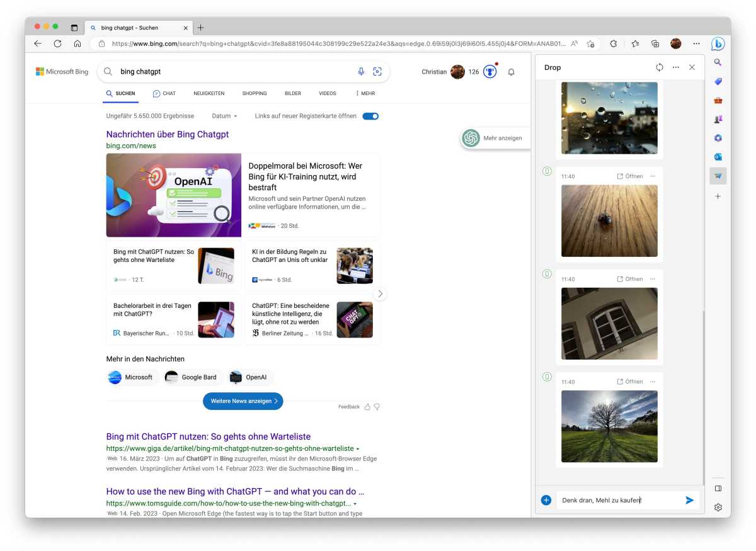Open the sidebar tools briefcase icon
The height and width of the screenshot is (551, 756).
718,100
